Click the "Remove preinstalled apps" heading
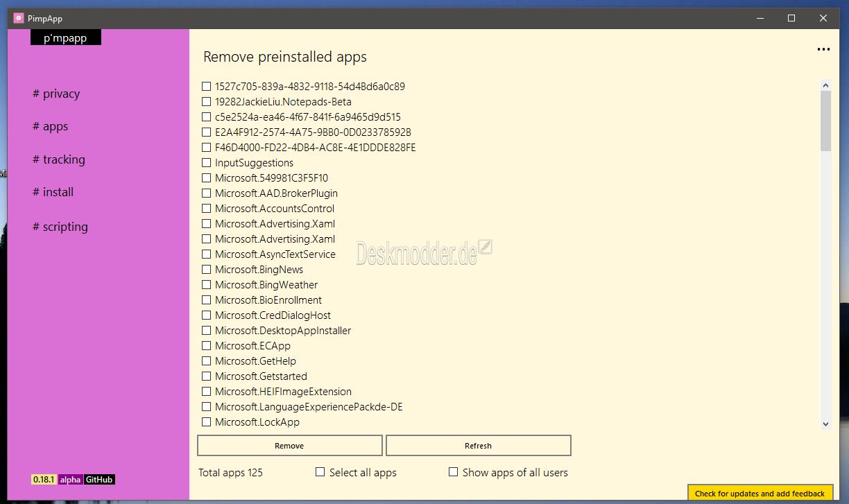 (285, 57)
